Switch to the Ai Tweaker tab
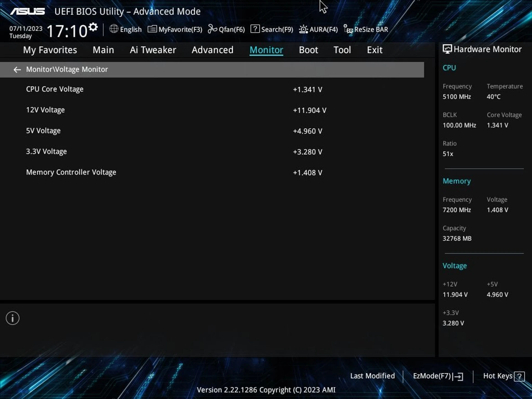 point(153,50)
